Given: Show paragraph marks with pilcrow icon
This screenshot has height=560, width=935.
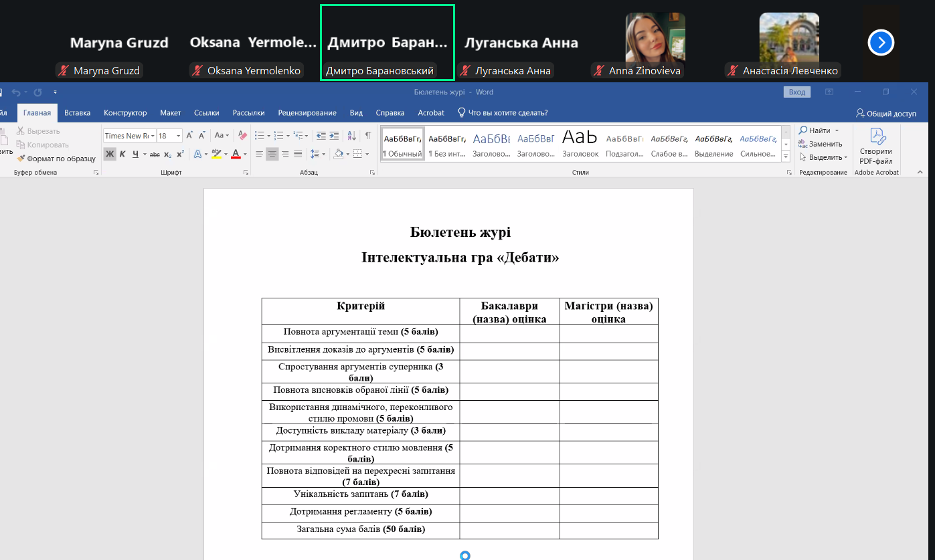Looking at the screenshot, I should click(367, 136).
